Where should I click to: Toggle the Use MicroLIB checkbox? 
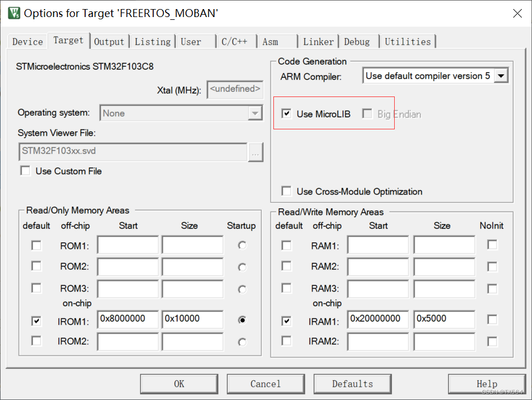(286, 113)
